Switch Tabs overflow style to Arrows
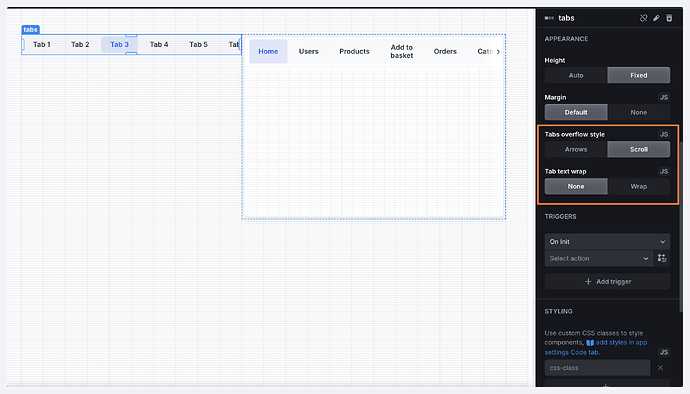This screenshot has width=690, height=394. click(x=576, y=149)
